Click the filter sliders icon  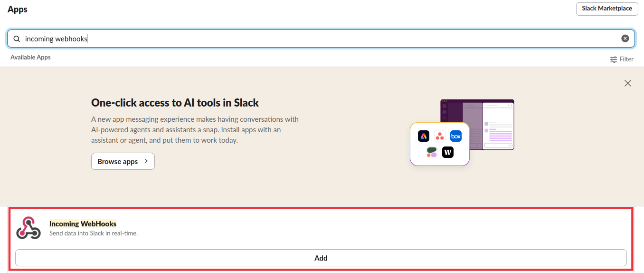click(614, 59)
